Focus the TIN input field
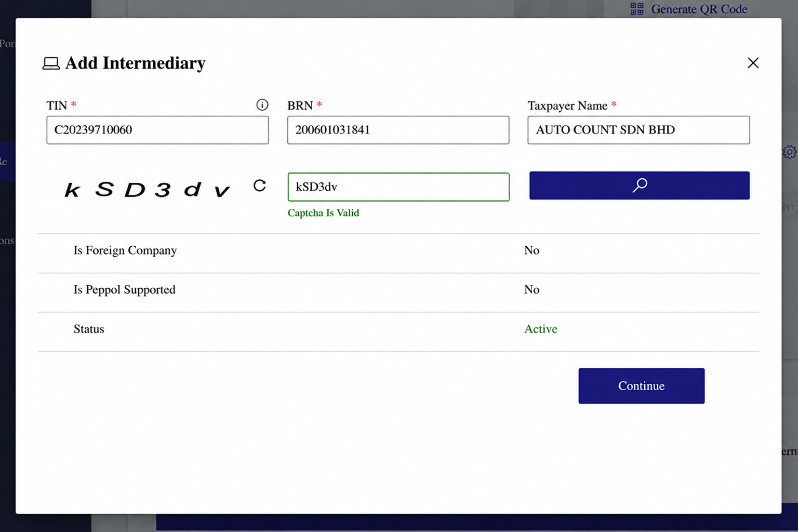The width and height of the screenshot is (798, 532). coord(157,130)
